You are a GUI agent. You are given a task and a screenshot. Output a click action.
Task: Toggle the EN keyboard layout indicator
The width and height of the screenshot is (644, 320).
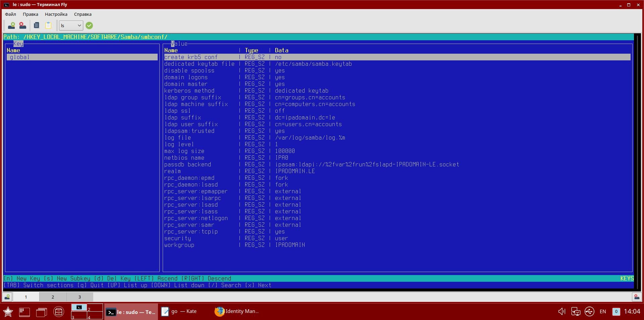click(603, 312)
